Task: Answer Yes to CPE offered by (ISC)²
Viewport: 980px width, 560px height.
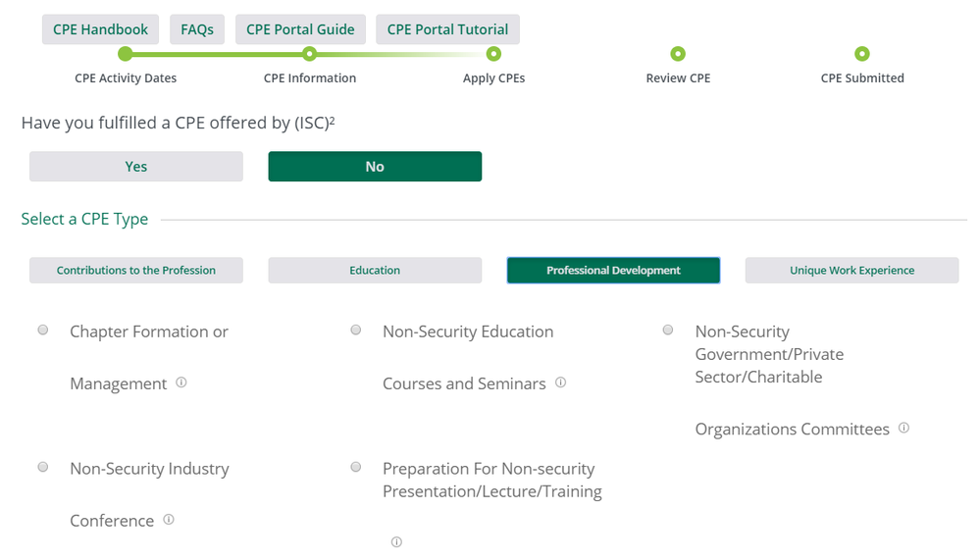Action: tap(136, 167)
